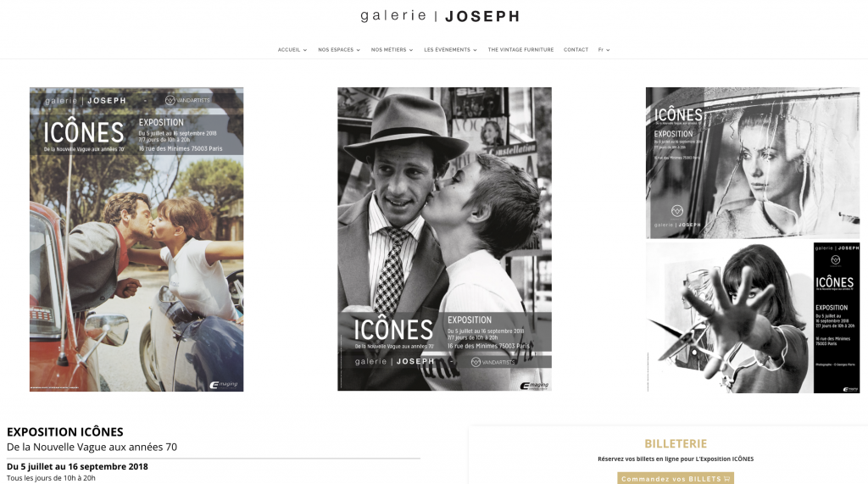Open the Fr language selector
Screen dimensions: 868x484
(x=604, y=50)
